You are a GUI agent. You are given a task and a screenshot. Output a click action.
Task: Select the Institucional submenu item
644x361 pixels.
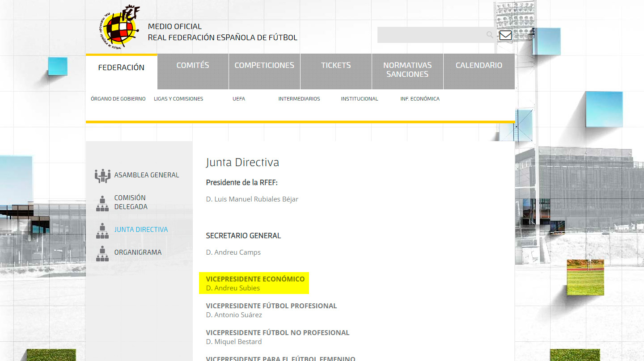coord(360,99)
